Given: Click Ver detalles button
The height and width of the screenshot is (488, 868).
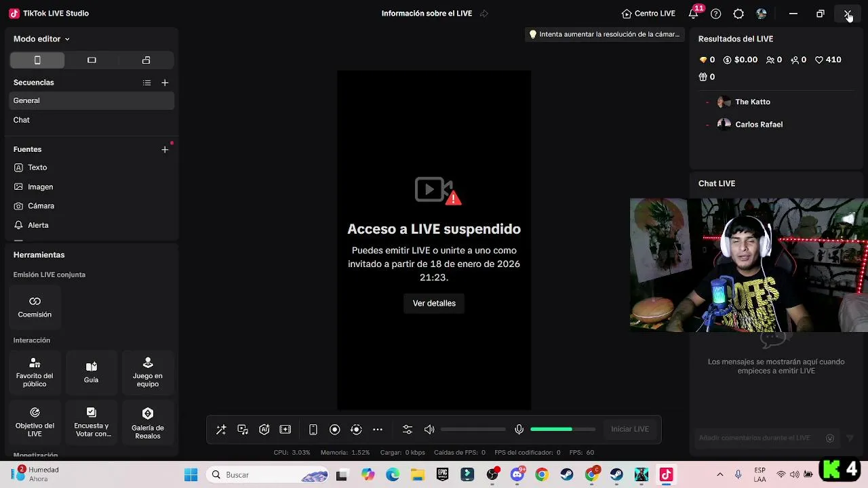Looking at the screenshot, I should [x=434, y=303].
